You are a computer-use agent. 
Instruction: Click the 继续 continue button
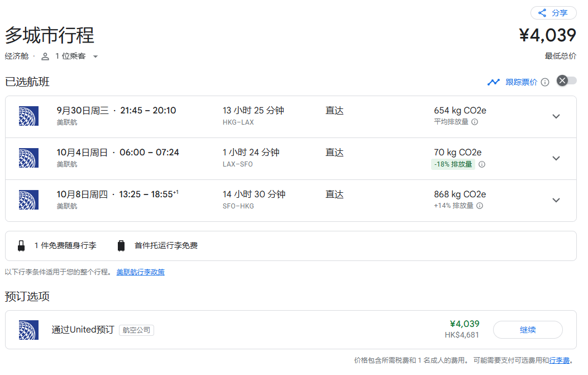tap(528, 330)
